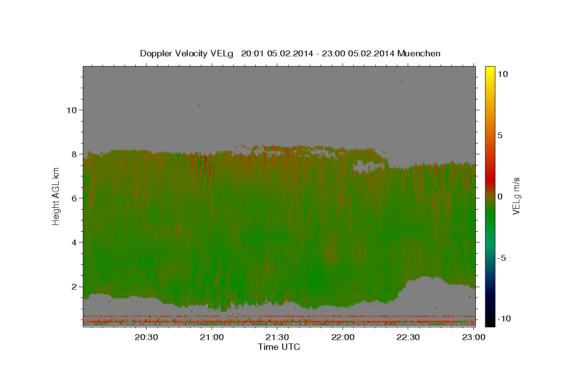Click the colorbar label '-5'

501,258
